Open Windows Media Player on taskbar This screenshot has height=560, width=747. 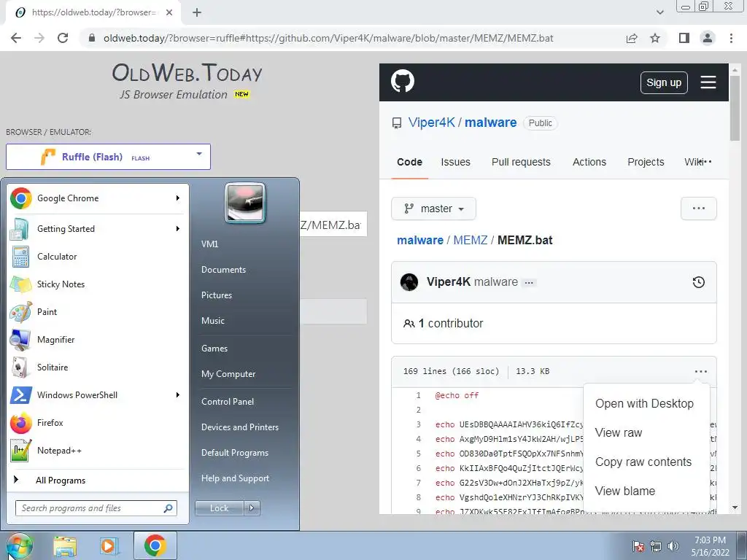coord(108,546)
